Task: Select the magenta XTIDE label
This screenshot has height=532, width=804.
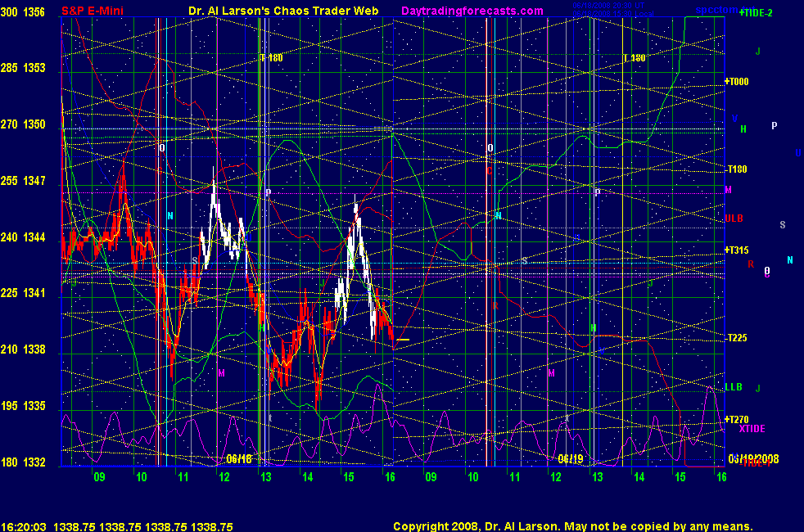Action: point(752,429)
